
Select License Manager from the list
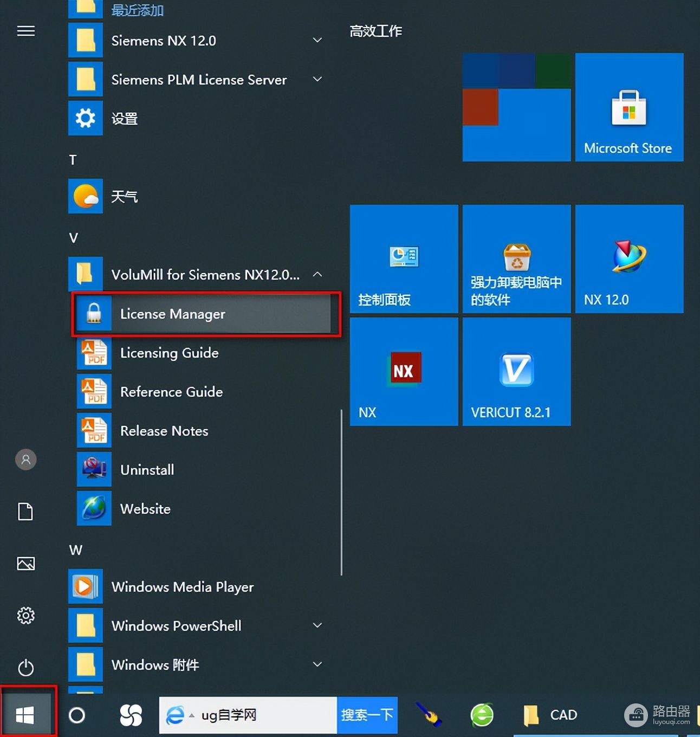click(206, 314)
